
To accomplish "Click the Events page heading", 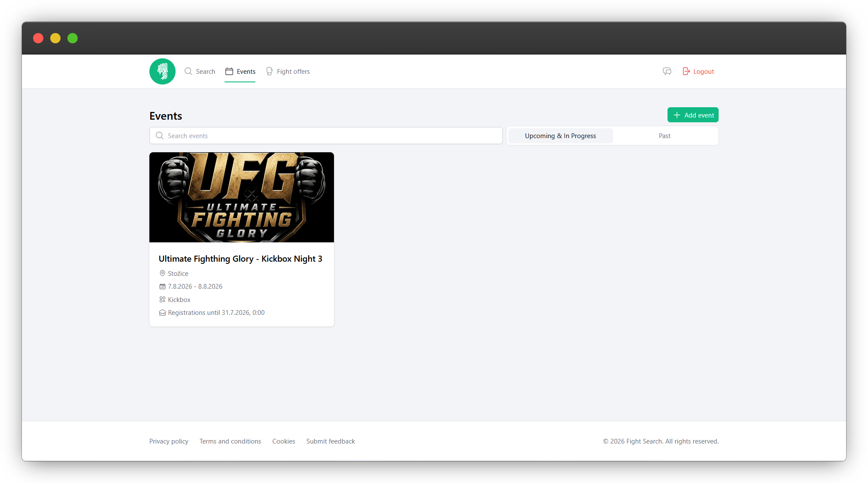I will 166,116.
